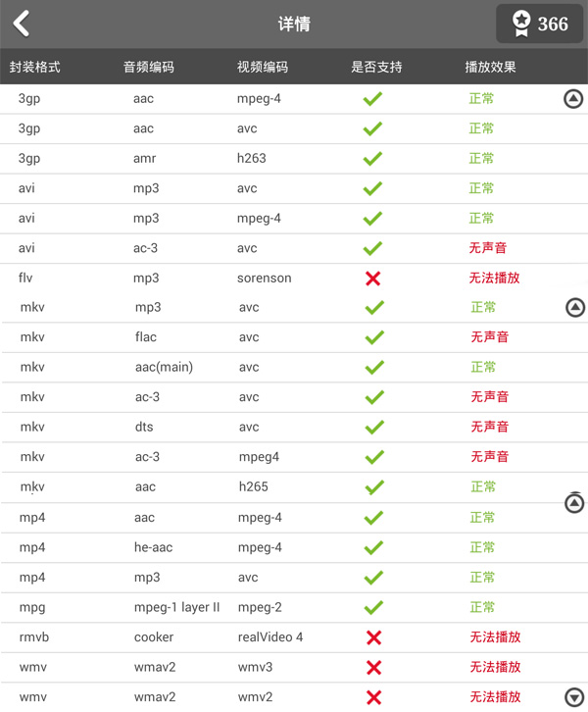This screenshot has width=588, height=712.
Task: Tap the star ribbon medal icon
Action: (521, 24)
